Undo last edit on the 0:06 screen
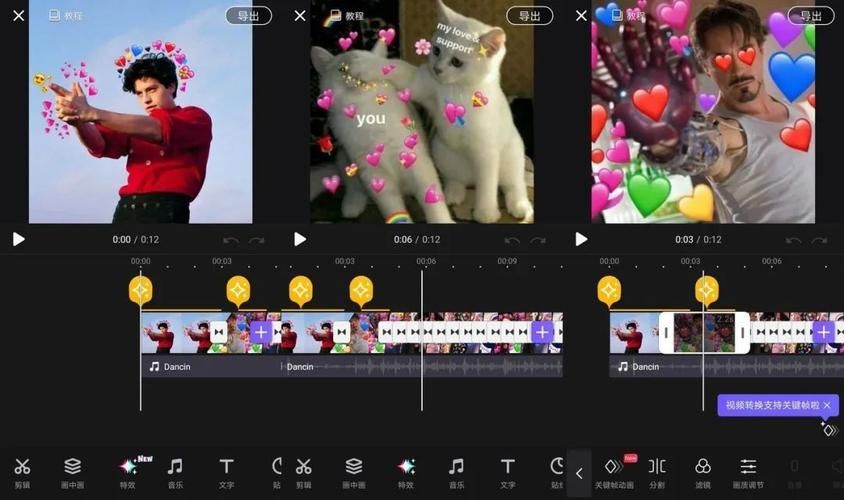The height and width of the screenshot is (500, 844). coord(512,240)
